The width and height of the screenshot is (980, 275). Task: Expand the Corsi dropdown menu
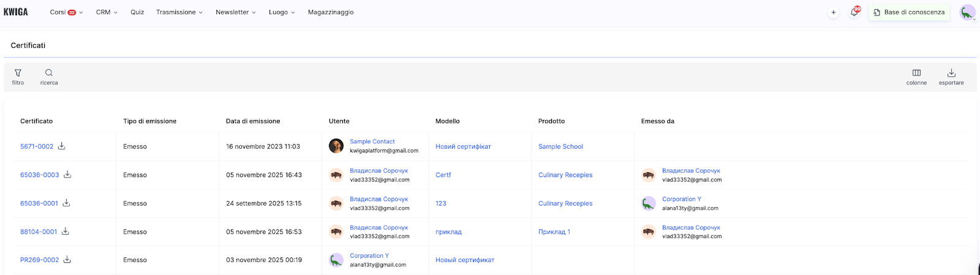point(66,12)
